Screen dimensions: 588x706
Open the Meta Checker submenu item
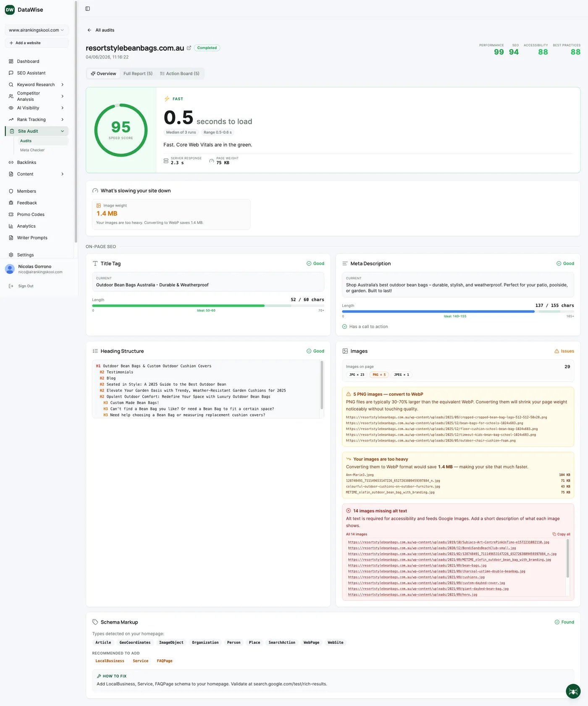(x=42, y=150)
